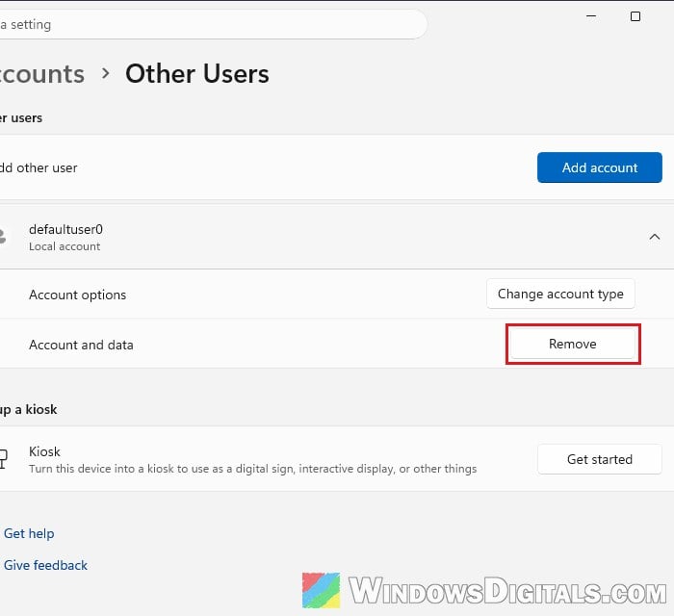Click the Kiosk description text
Image resolution: width=674 pixels, height=616 pixels.
click(252, 469)
